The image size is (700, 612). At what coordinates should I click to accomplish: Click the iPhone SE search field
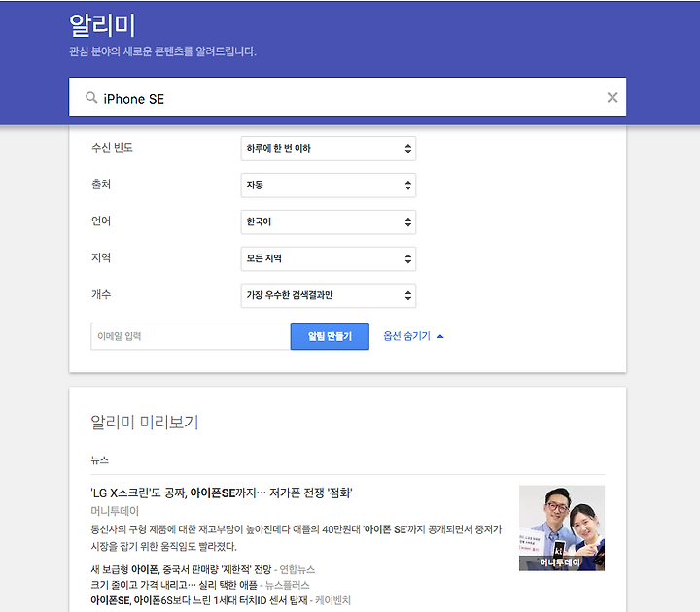click(x=347, y=97)
